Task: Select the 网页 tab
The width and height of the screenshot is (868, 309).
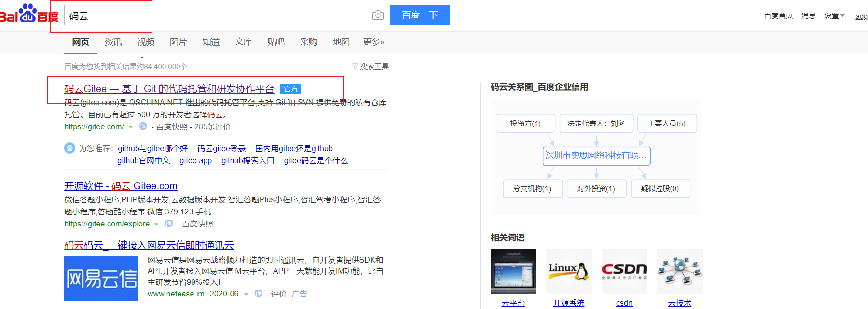Action: click(x=81, y=42)
